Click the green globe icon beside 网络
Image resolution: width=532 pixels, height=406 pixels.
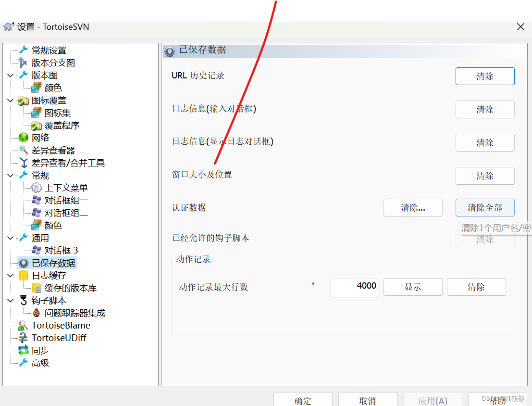(24, 138)
